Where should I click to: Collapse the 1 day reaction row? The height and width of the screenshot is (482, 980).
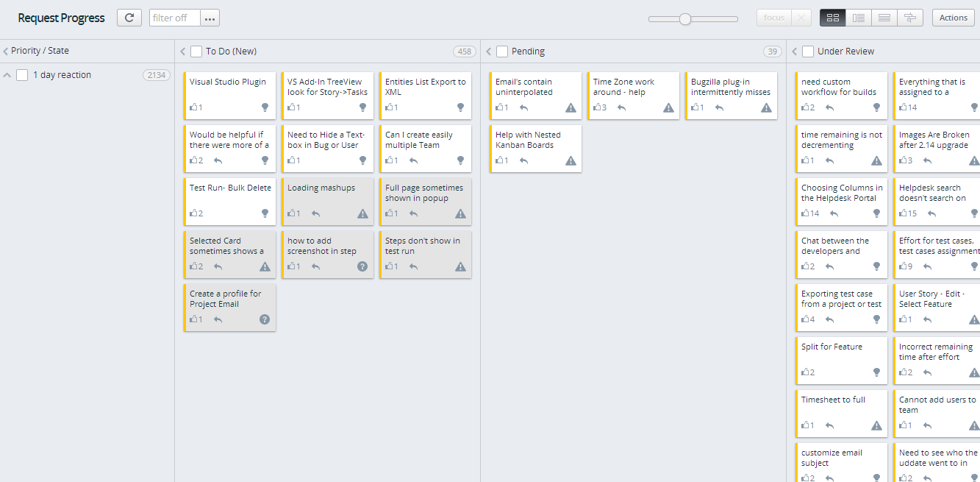[x=7, y=75]
